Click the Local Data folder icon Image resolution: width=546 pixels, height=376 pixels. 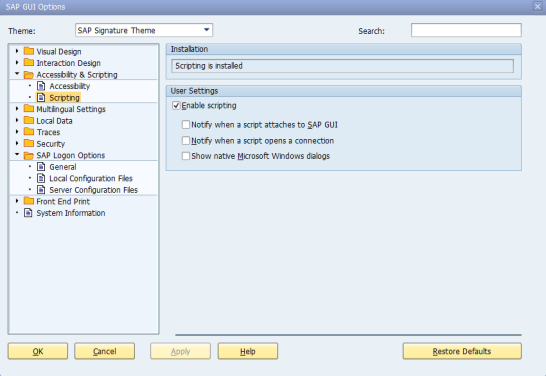pos(29,120)
